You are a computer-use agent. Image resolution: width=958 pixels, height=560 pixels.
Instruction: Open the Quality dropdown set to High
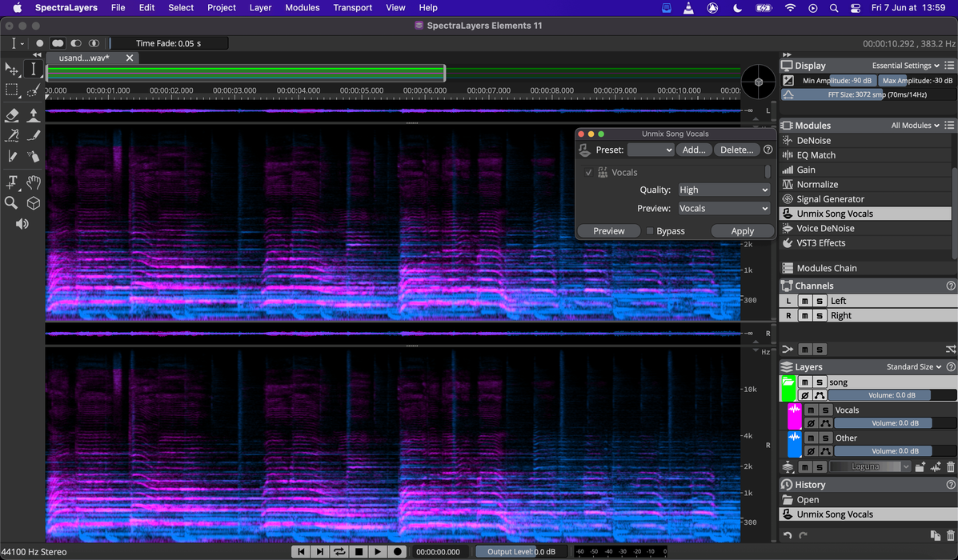724,190
